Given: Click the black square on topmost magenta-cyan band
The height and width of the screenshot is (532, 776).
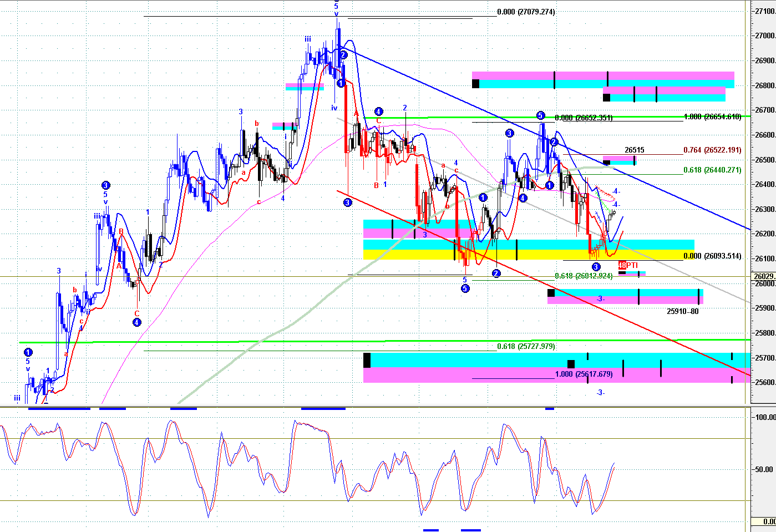Looking at the screenshot, I should point(475,84).
